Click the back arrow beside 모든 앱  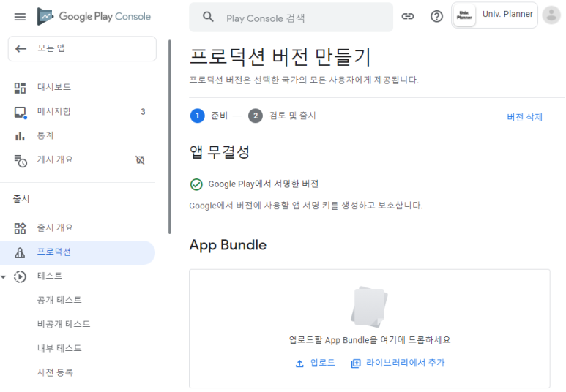21,49
